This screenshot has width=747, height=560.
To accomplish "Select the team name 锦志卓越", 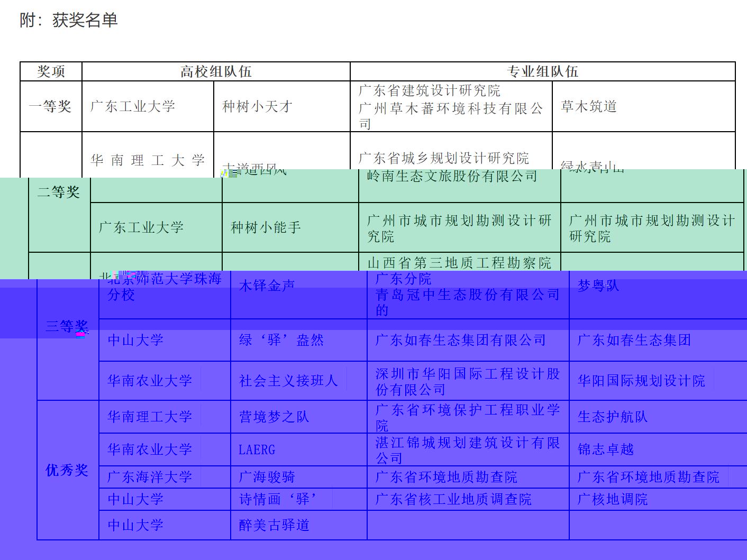I will (606, 449).
